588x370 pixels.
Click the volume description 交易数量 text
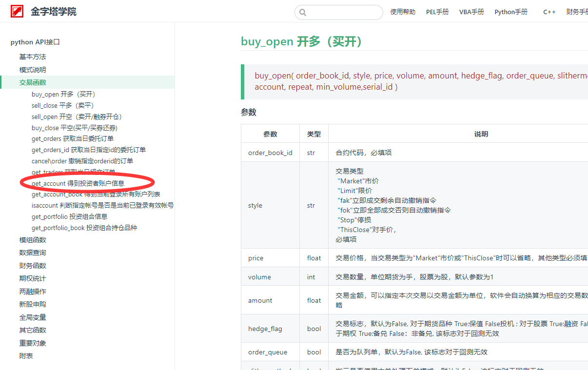(x=414, y=277)
